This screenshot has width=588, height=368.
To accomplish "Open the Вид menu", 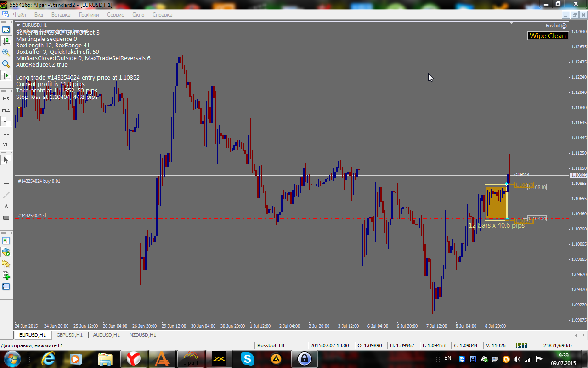I will (39, 15).
